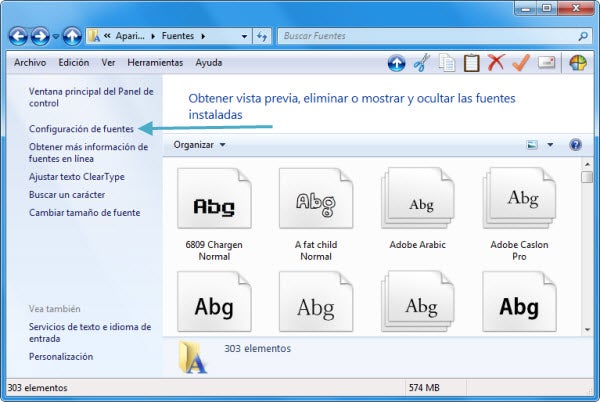Viewport: 600px width, 402px height.
Task: Open the Organizar dropdown menu
Action: (199, 145)
